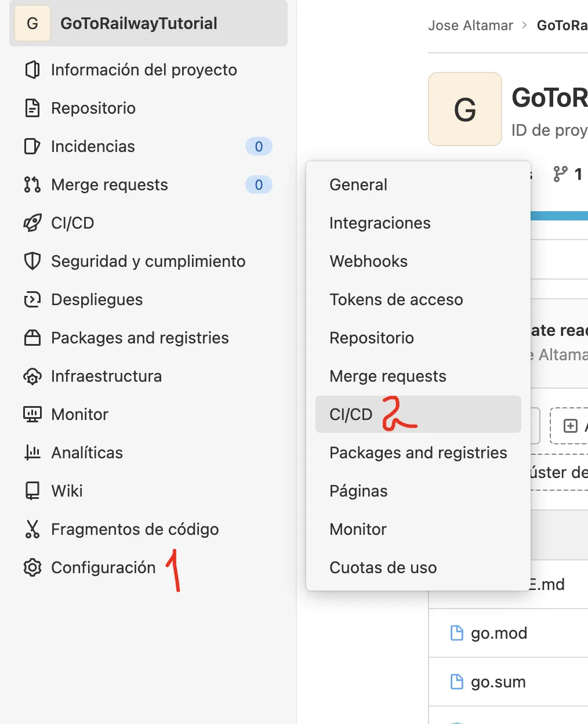The height and width of the screenshot is (724, 588).
Task: Open the Información del proyecto cube icon
Action: point(33,70)
